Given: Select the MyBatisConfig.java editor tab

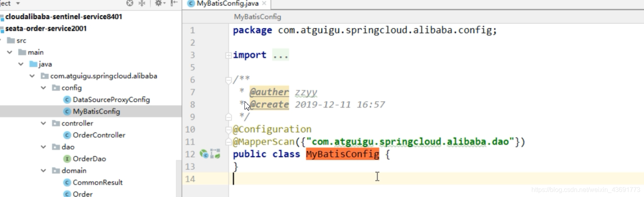Looking at the screenshot, I should tap(227, 4).
